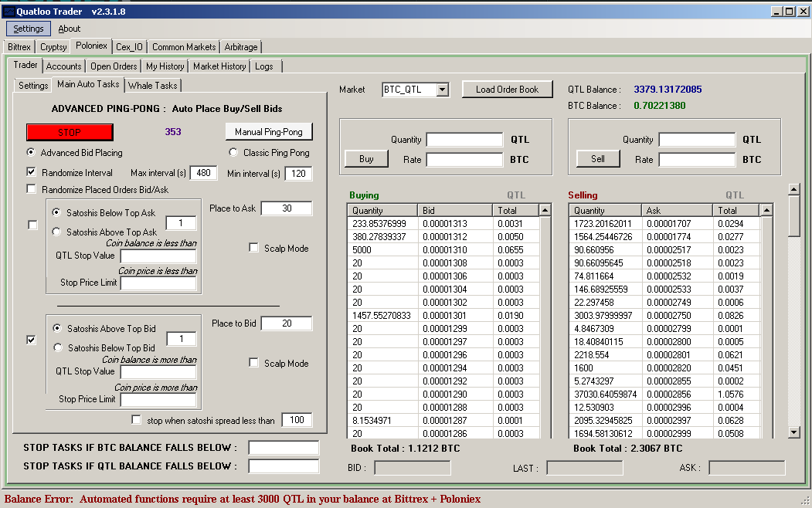Choose Satoshis Above Top Ask

(x=56, y=232)
